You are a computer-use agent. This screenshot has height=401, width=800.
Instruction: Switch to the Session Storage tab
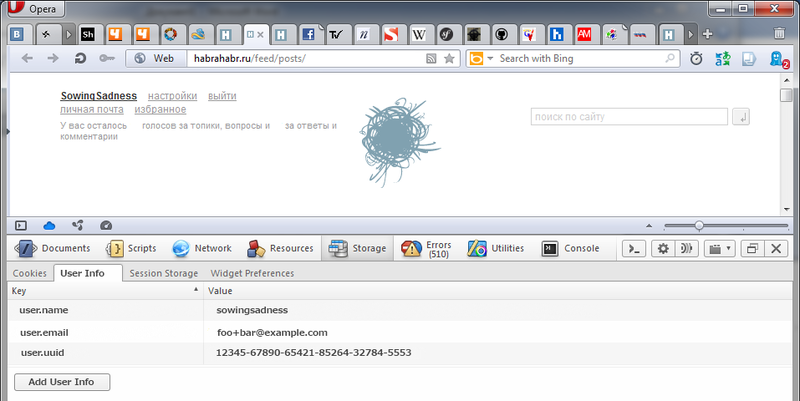pyautogui.click(x=164, y=273)
